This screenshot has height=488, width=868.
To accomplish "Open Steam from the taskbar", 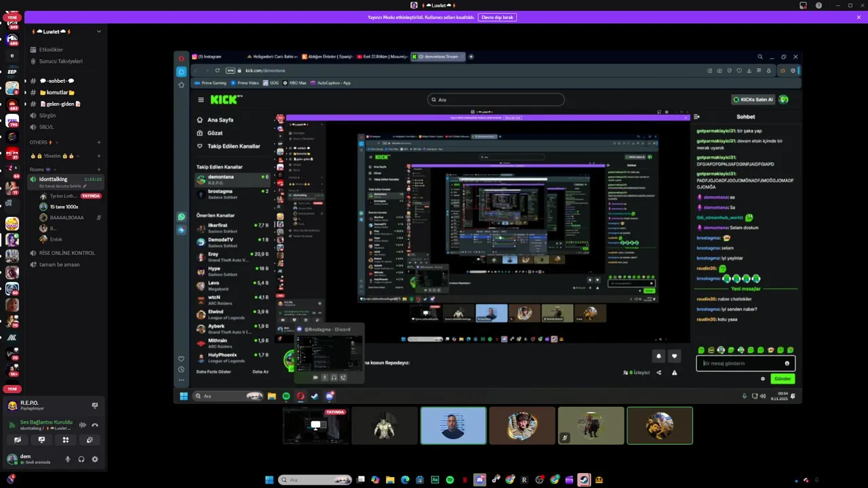I will click(x=584, y=480).
